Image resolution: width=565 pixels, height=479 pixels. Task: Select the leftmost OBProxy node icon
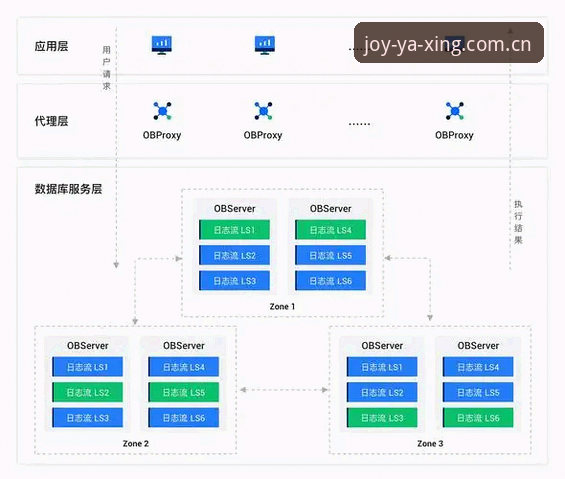click(163, 111)
